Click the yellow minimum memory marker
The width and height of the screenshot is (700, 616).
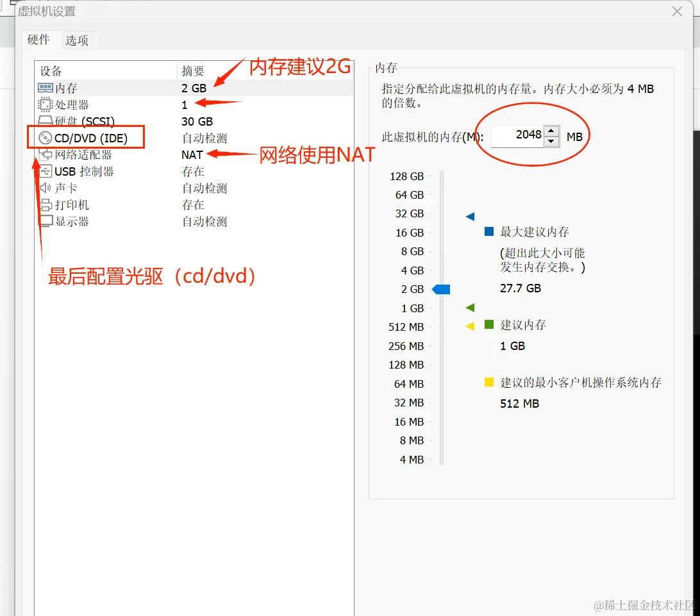[x=470, y=326]
